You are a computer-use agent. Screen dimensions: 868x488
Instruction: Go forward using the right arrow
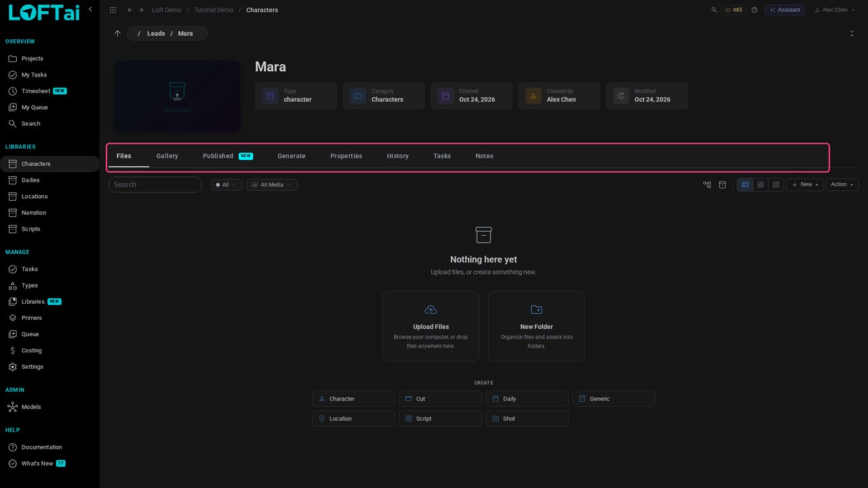point(141,10)
